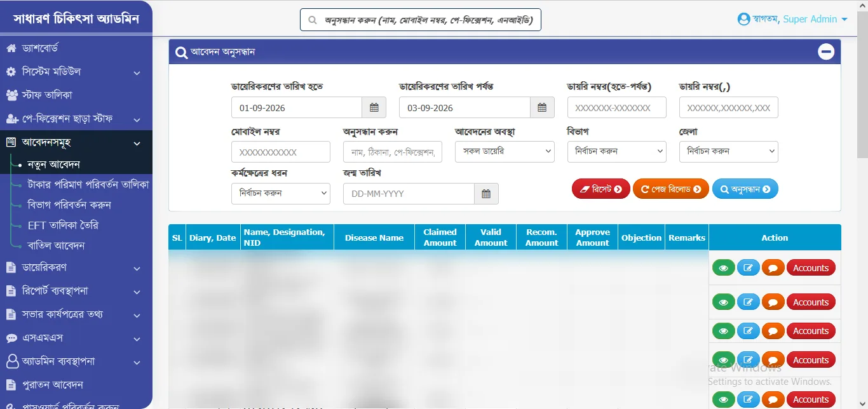Screen dimensions: 868x409
Task: Click the ড্যাশবোর্ড home icon in sidebar
Action: pos(11,48)
